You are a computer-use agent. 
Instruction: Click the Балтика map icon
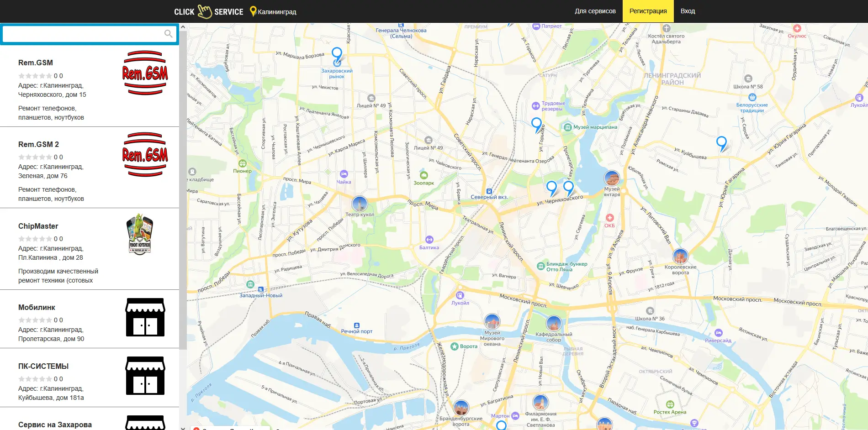[429, 240]
